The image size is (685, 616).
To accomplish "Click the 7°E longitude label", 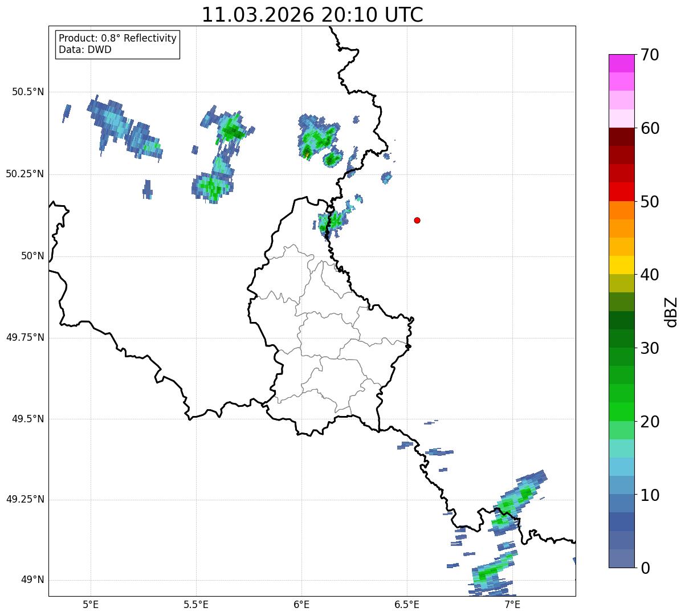I will pos(512,604).
